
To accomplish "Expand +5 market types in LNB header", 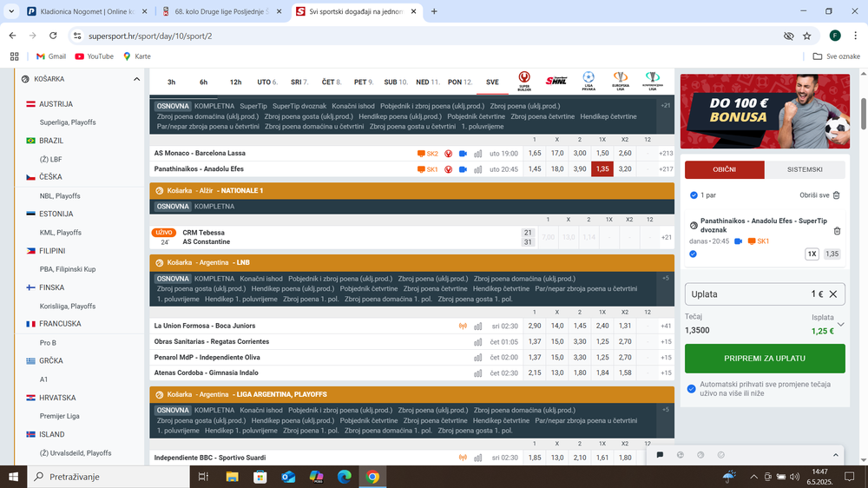I will (x=666, y=278).
